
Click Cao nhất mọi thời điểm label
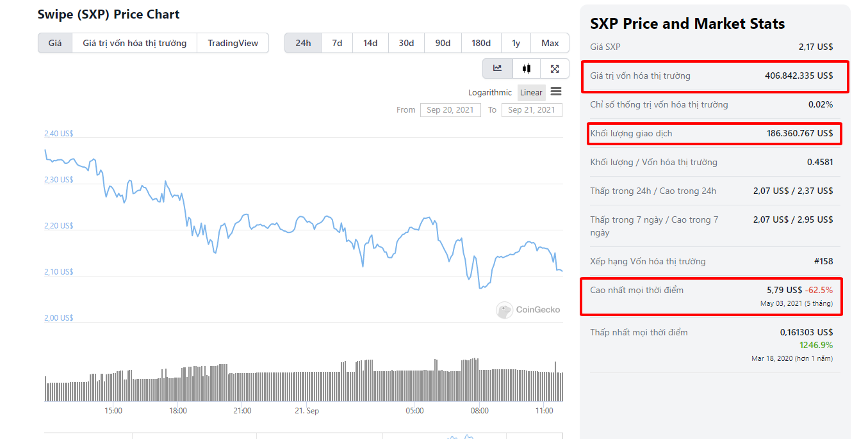(637, 290)
